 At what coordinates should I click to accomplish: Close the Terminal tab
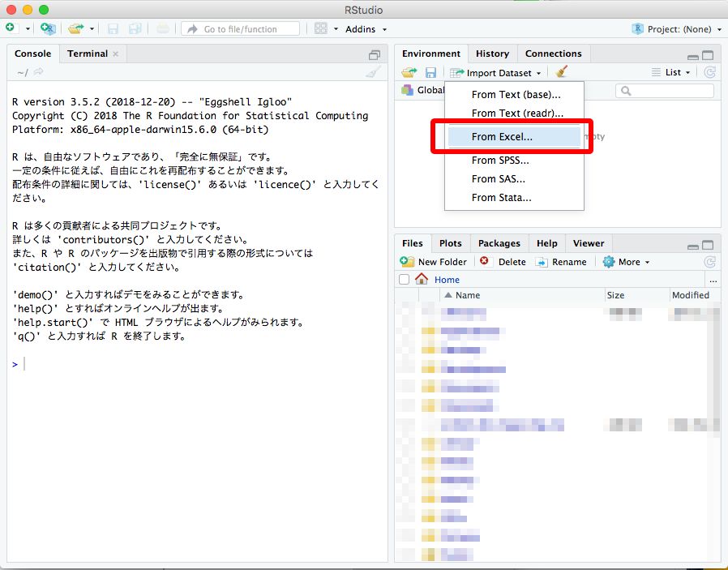coord(116,54)
